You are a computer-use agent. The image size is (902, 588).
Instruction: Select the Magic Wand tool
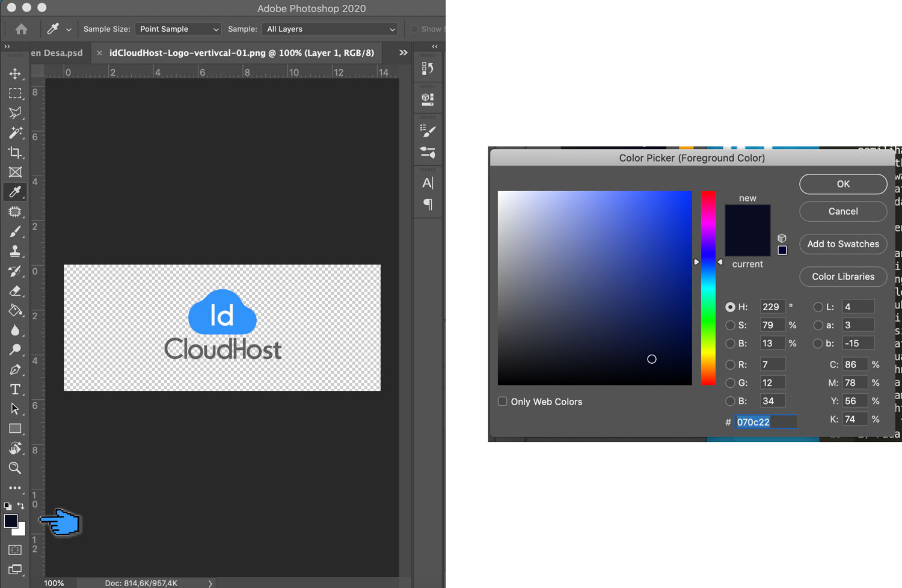[15, 133]
